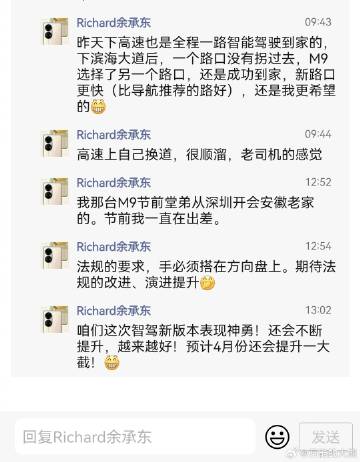Click the 发送 send button
The width and height of the screenshot is (360, 462).
pos(326,437)
